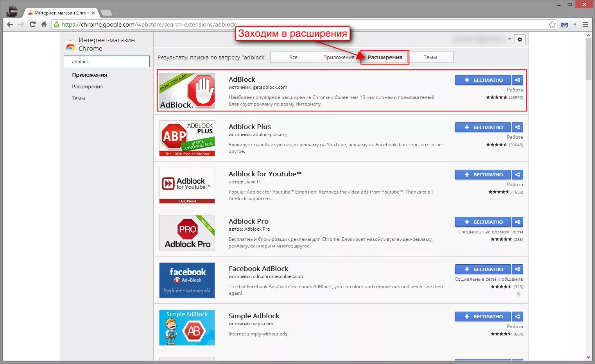Go back with the browser back arrow

10,24
